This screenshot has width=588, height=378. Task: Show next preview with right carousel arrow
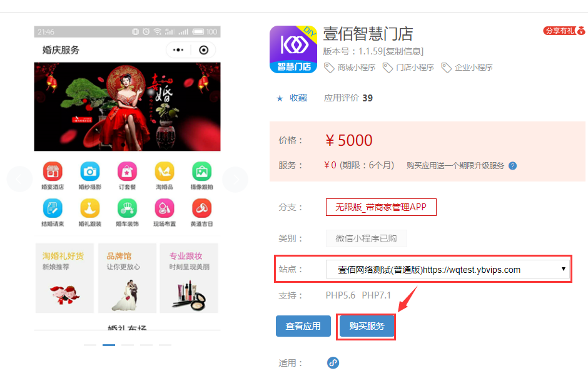(x=235, y=180)
